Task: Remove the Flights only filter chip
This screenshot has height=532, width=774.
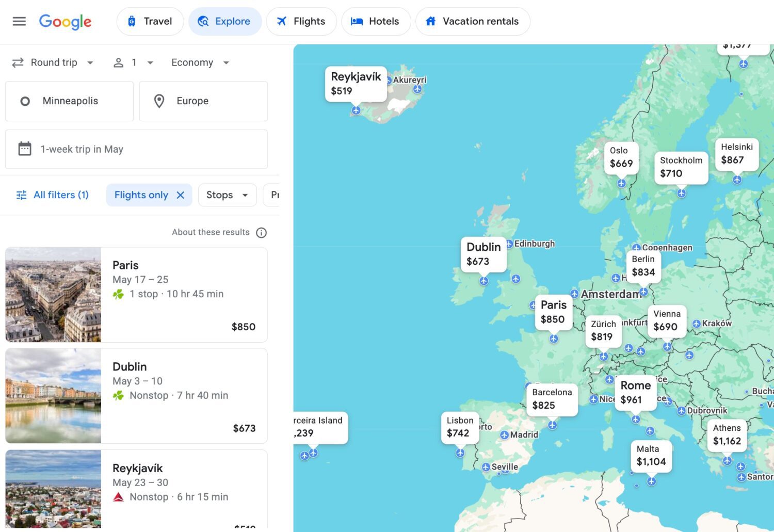Action: click(181, 195)
